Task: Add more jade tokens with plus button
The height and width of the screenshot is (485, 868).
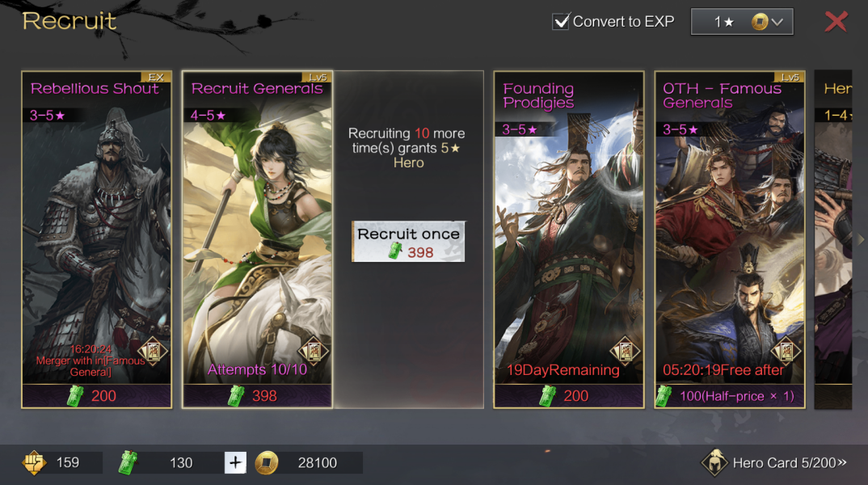Action: (235, 462)
